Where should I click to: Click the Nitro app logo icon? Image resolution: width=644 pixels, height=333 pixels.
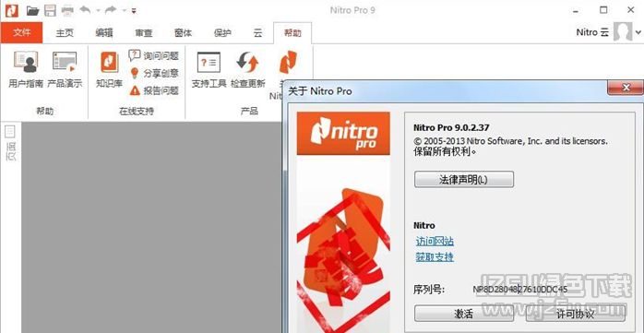[x=11, y=10]
